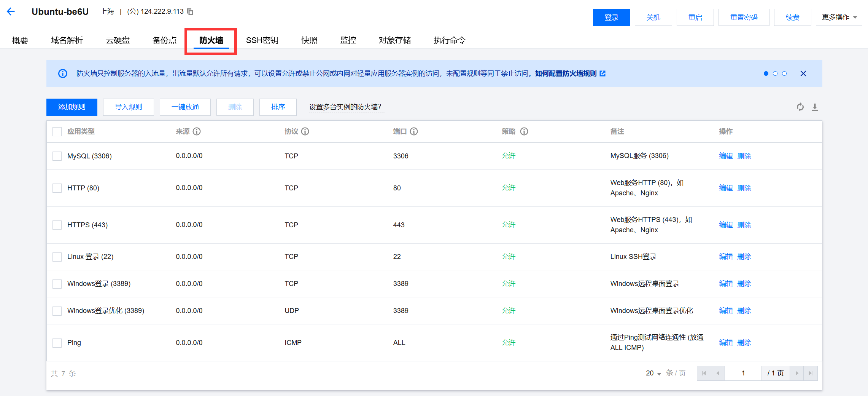This screenshot has height=396, width=868.
Task: Switch to the 监控 tab
Action: (348, 40)
